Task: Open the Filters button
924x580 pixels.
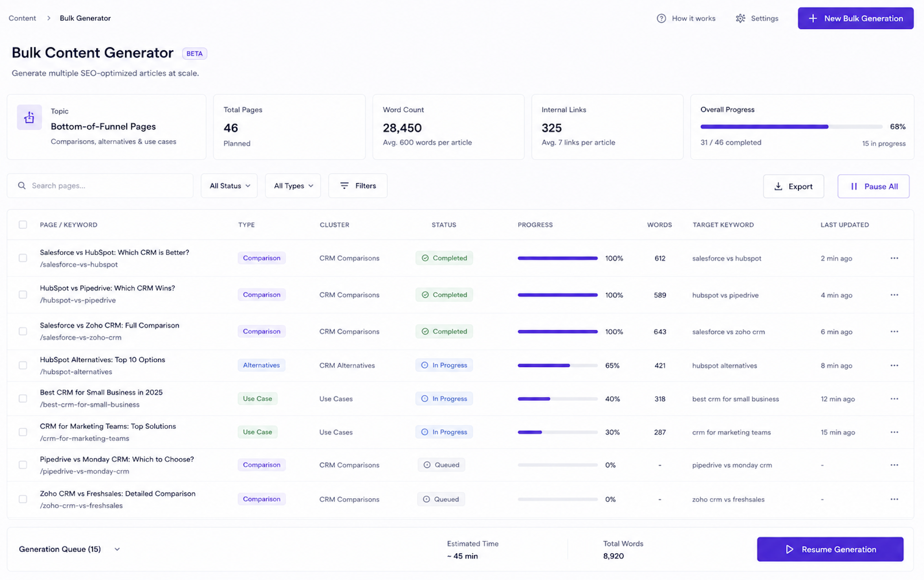Action: [358, 186]
